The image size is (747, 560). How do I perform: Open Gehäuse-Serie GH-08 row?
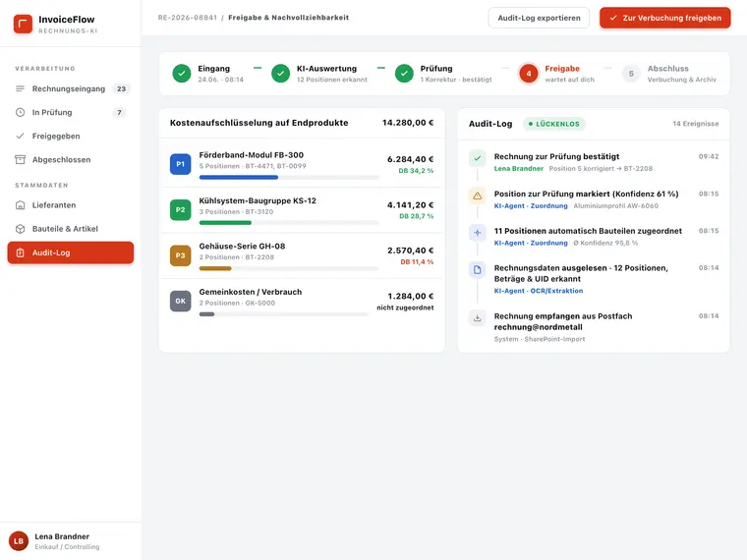(302, 255)
